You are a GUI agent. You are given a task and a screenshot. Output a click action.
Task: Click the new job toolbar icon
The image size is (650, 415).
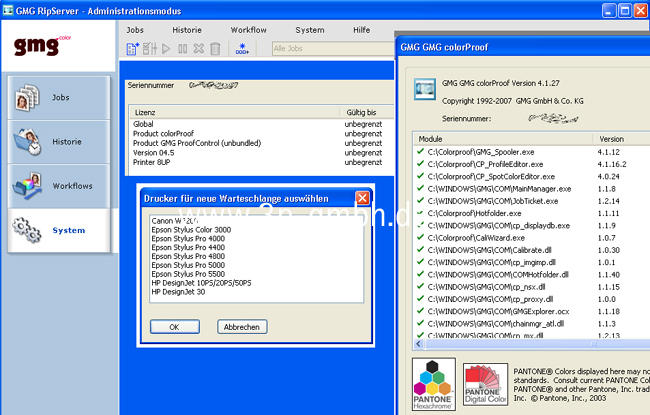[131, 48]
